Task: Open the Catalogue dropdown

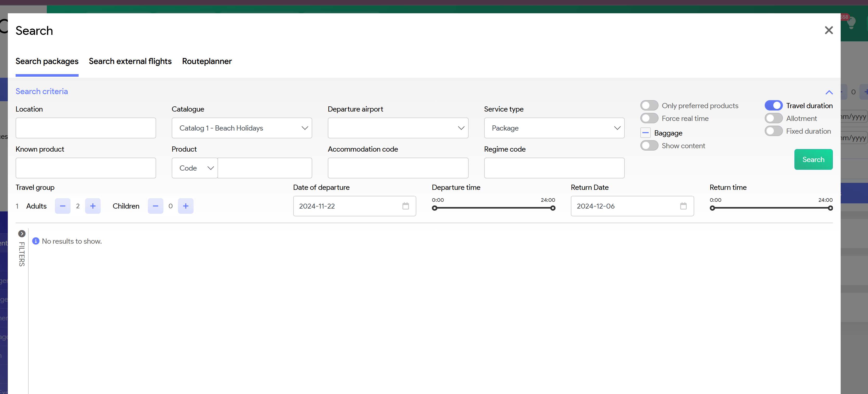Action: [x=242, y=128]
